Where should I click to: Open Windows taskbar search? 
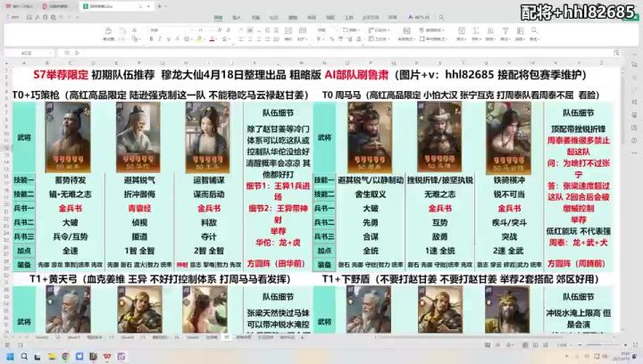click(x=24, y=357)
